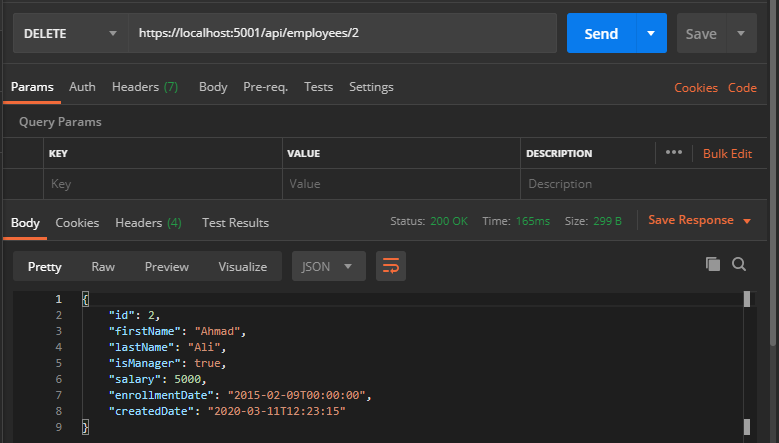The width and height of the screenshot is (779, 443).
Task: Switch to the Auth tab
Action: coord(82,87)
